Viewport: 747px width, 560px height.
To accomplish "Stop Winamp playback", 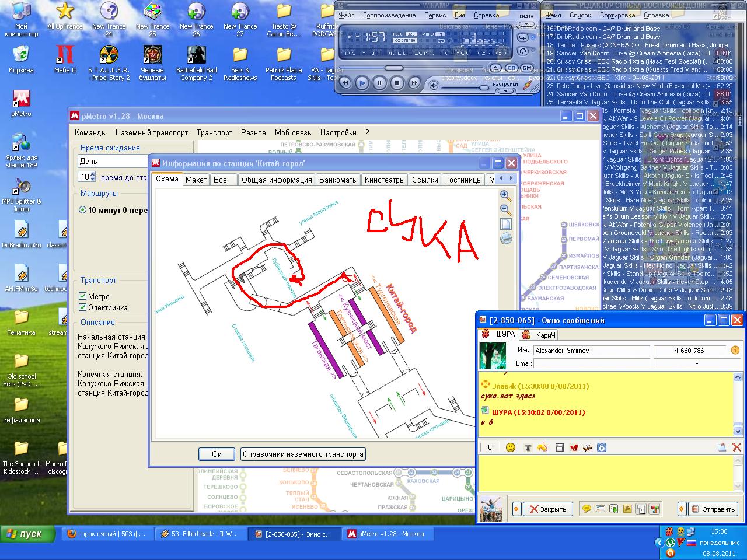I will pyautogui.click(x=397, y=83).
